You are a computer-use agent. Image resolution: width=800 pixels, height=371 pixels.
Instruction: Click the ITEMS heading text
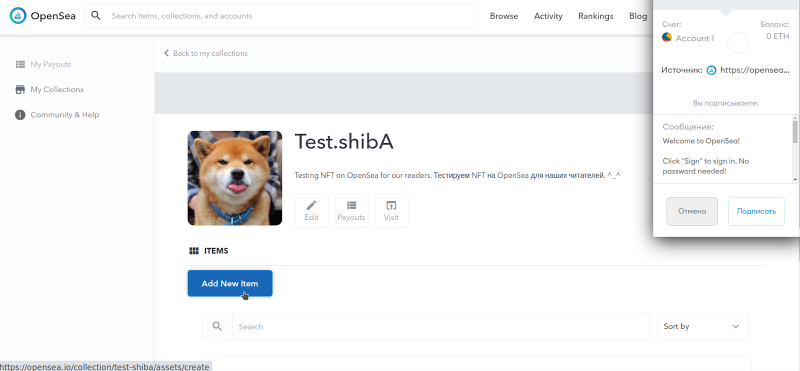(x=216, y=251)
